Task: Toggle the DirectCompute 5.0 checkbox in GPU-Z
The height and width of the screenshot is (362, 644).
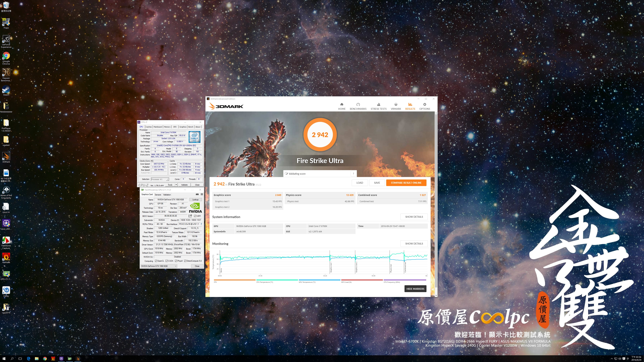Action: 185,261
